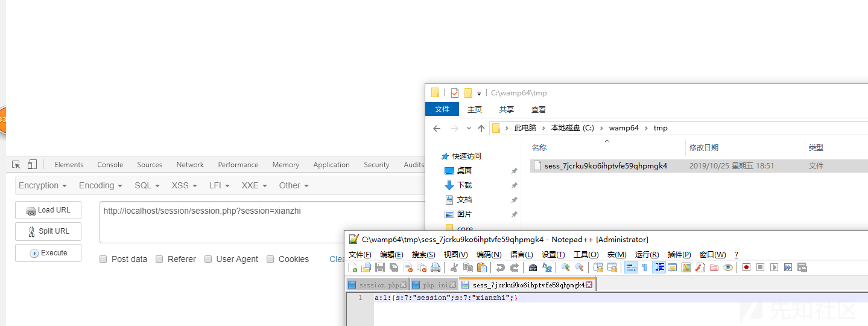
Task: Click the DevTools inspect element icon
Action: [16, 164]
